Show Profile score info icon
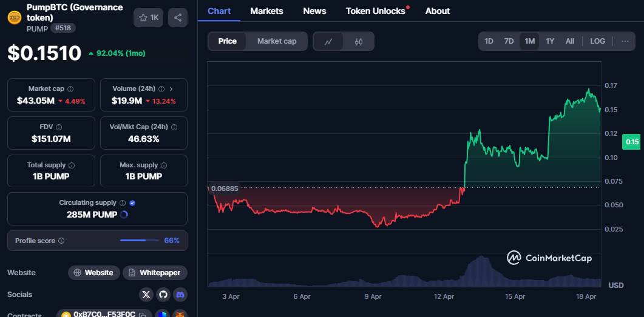The height and width of the screenshot is (317, 644). tap(61, 241)
